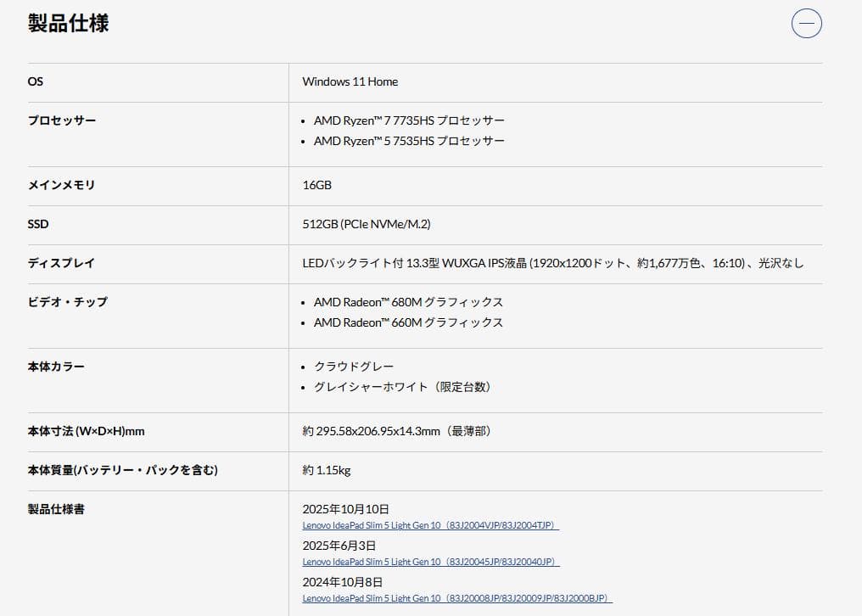Select the WUXGA IPS液晶 display description text
The image size is (862, 616).
[556, 264]
